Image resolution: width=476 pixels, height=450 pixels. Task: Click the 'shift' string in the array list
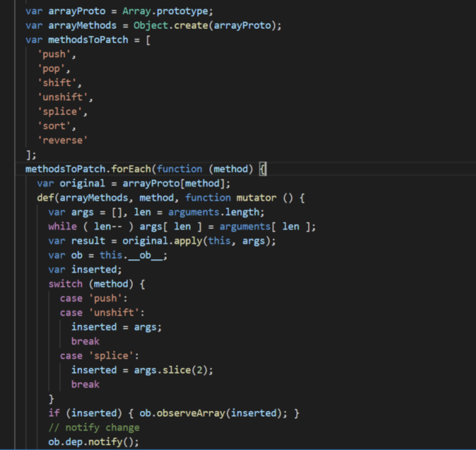click(57, 83)
